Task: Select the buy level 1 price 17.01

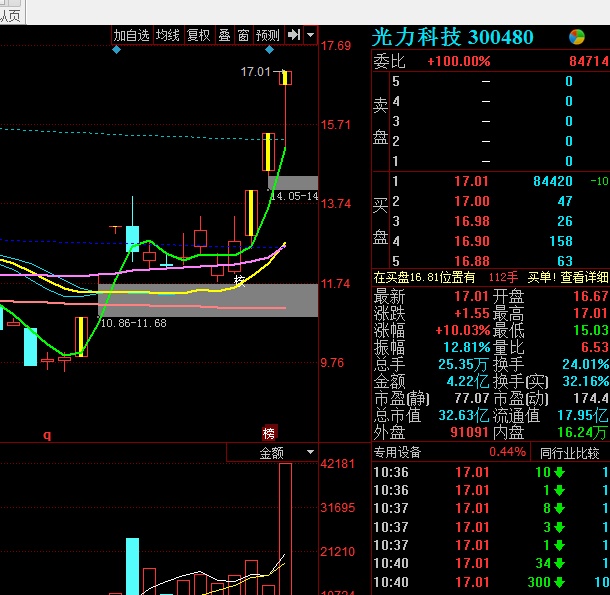Action: point(471,181)
